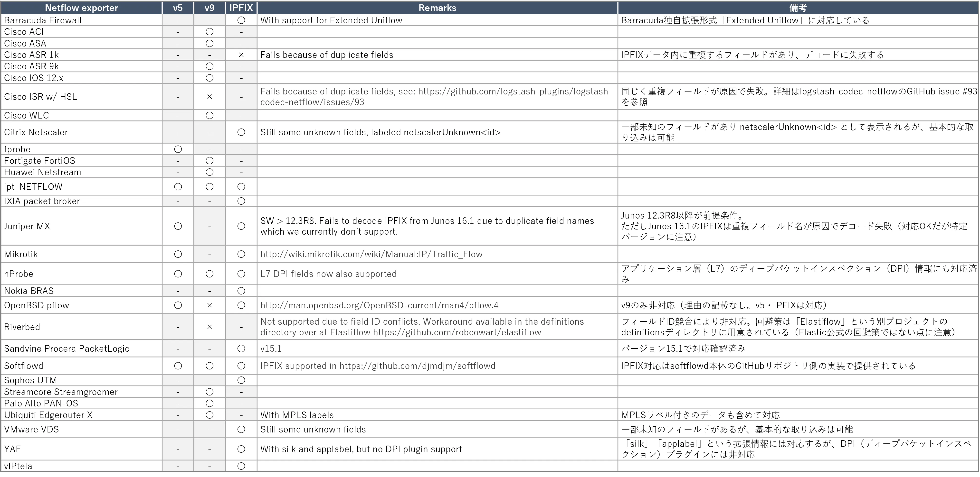Click the 'Riverbed' cell
Screen dimensions: 980x477
click(x=81, y=327)
